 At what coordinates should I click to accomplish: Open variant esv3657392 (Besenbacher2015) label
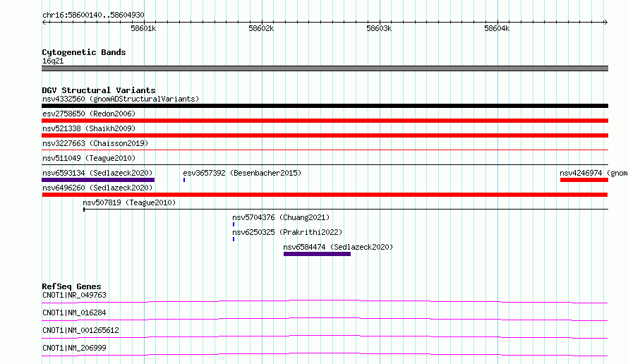pyautogui.click(x=242, y=173)
